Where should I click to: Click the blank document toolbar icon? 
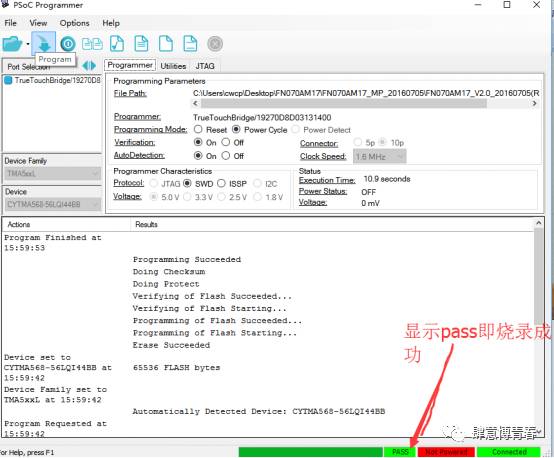coord(166,44)
